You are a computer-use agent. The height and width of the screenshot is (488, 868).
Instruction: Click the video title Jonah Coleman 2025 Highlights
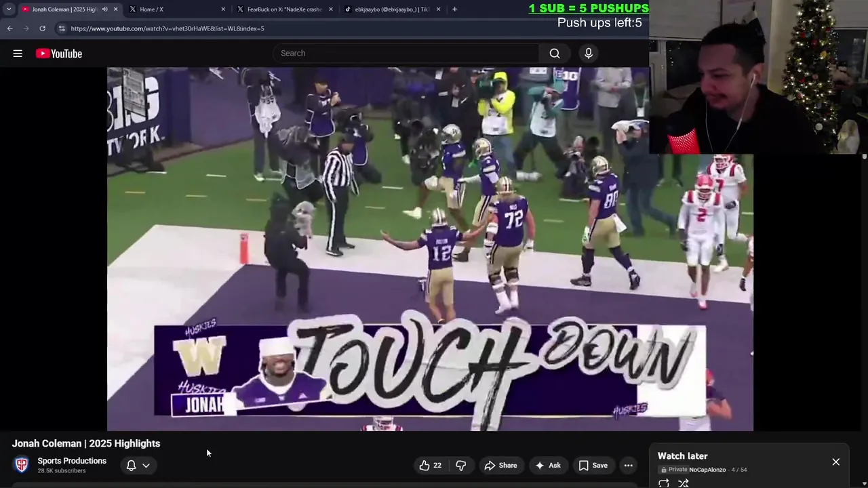[86, 443]
